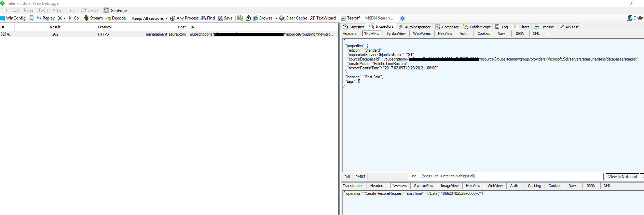Screen dimensions: 644x215
Task: Select request HexView inspector tab
Action: [445, 33]
